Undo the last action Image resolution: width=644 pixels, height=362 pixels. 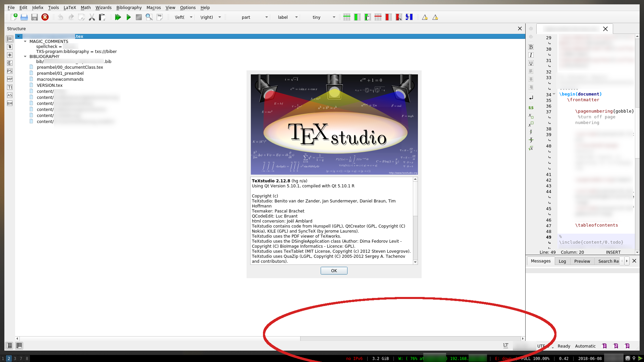pos(60,17)
